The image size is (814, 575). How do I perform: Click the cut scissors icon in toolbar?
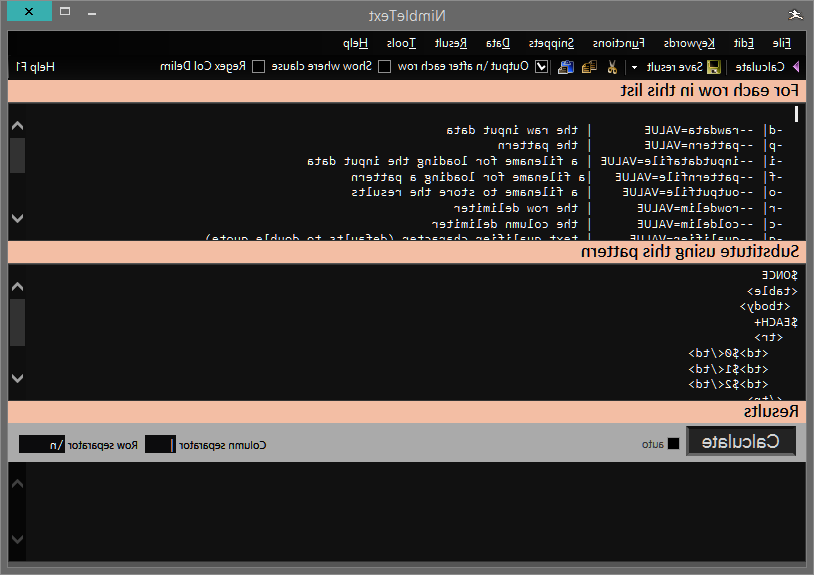[612, 67]
